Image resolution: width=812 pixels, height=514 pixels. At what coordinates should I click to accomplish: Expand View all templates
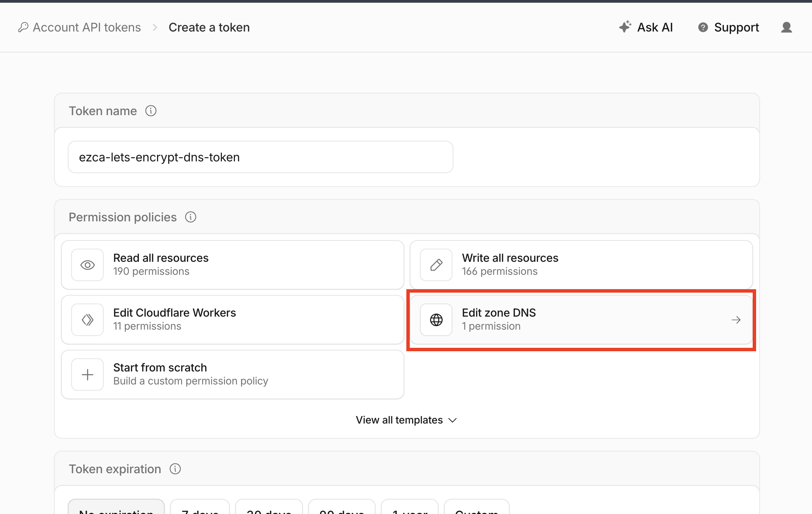pyautogui.click(x=406, y=420)
